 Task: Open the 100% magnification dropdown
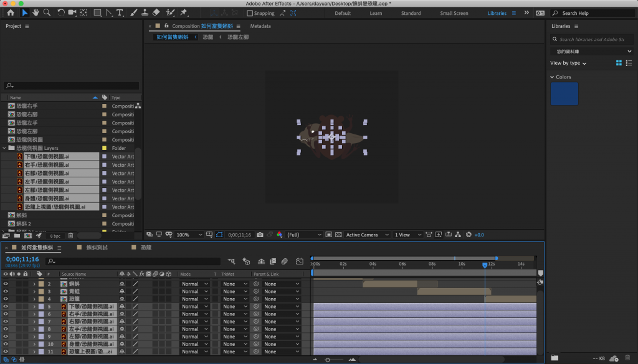coord(189,235)
